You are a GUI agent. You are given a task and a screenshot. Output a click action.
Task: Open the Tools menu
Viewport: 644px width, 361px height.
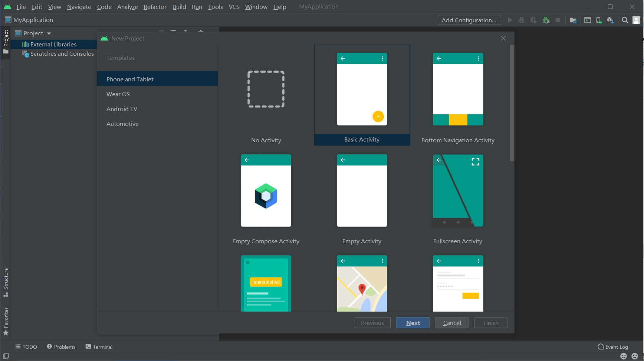(x=216, y=7)
